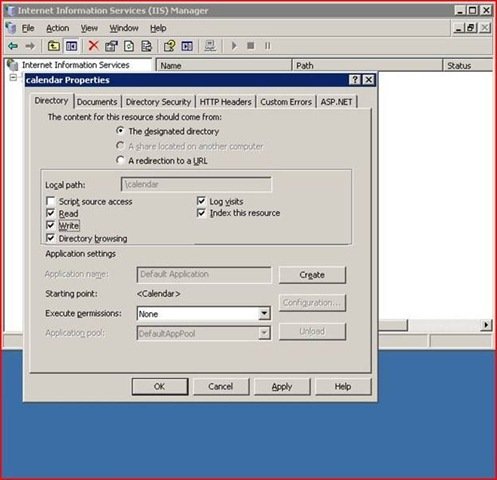Open the Window menu
The image size is (497, 480).
point(124,28)
